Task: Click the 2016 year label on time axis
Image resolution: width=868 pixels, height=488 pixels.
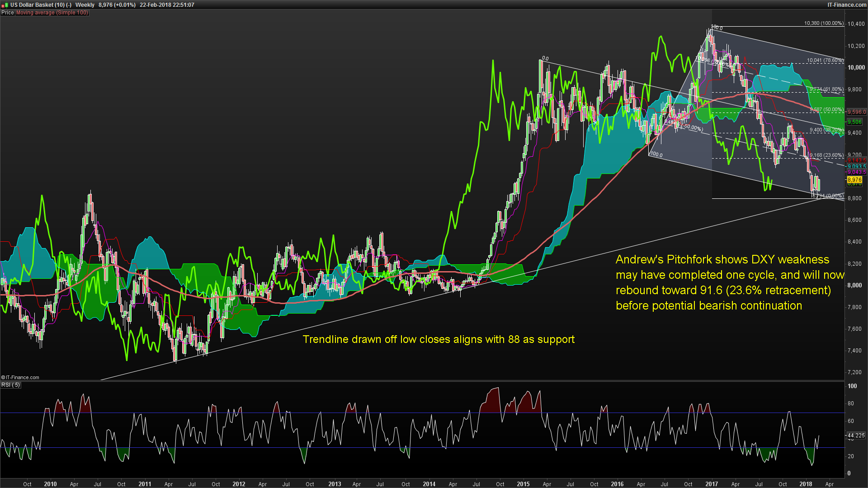Action: click(617, 484)
